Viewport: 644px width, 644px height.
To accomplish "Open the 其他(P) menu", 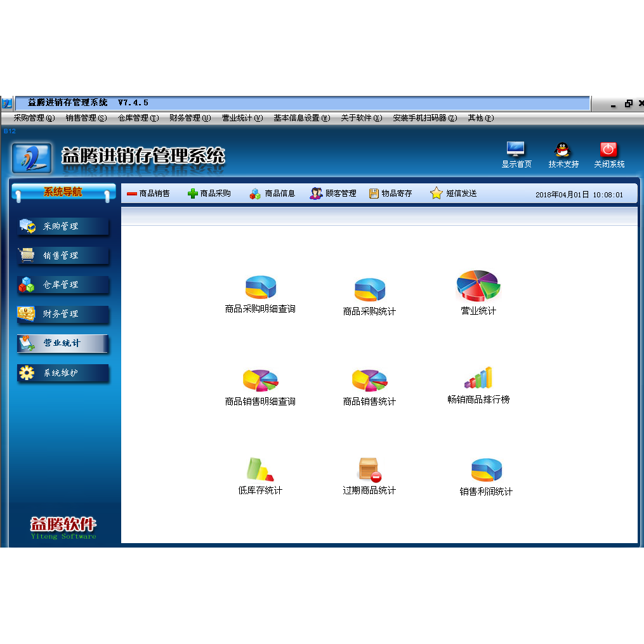I will [x=481, y=118].
